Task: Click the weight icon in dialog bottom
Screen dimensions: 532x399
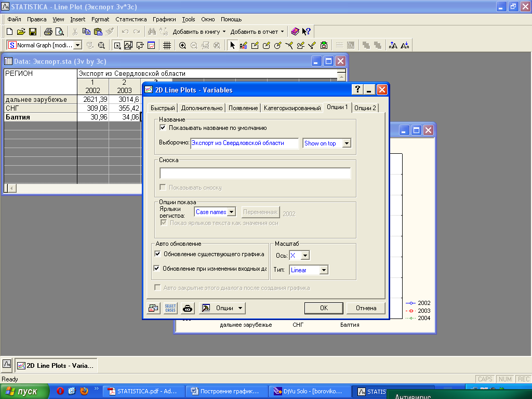Action: coord(187,308)
